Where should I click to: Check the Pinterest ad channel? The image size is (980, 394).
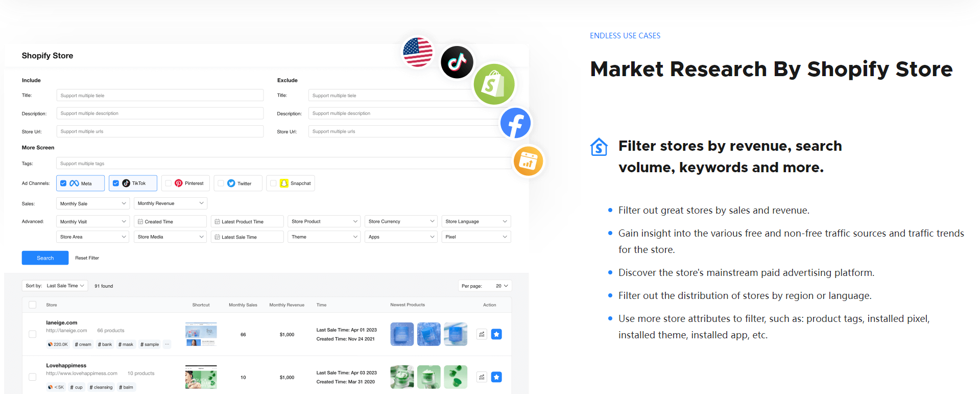click(x=169, y=183)
